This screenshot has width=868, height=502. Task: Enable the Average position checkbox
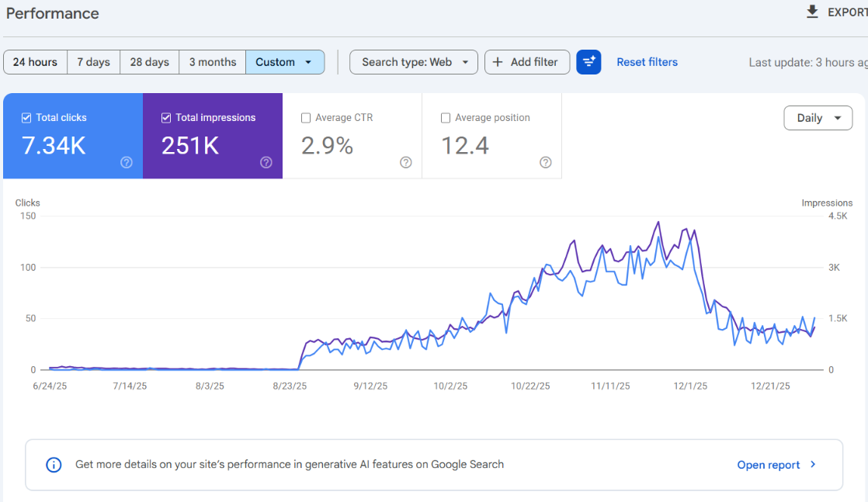[x=445, y=117]
